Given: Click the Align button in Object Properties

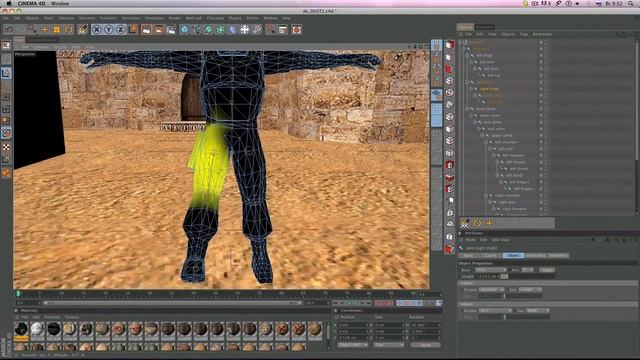Looking at the screenshot, I should coord(547,270).
